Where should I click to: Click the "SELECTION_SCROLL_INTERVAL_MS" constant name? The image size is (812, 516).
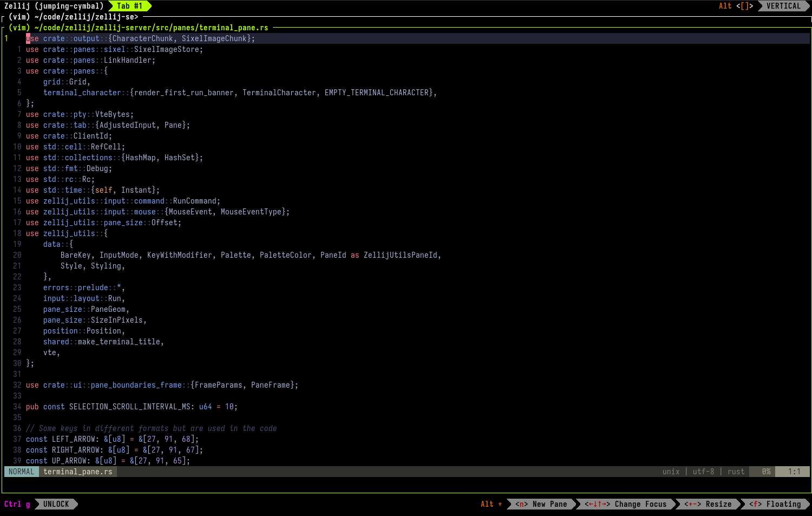coord(130,407)
